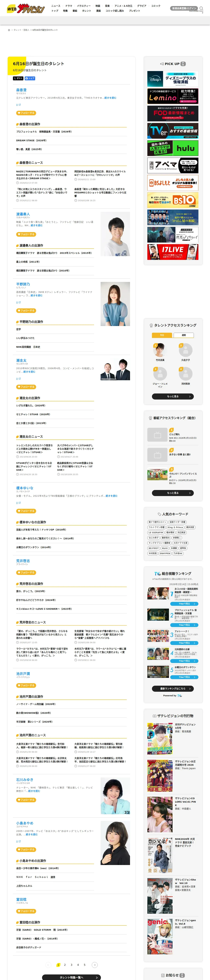
Task: Open 森香澄's X profile icon link
Action: coord(18,105)
